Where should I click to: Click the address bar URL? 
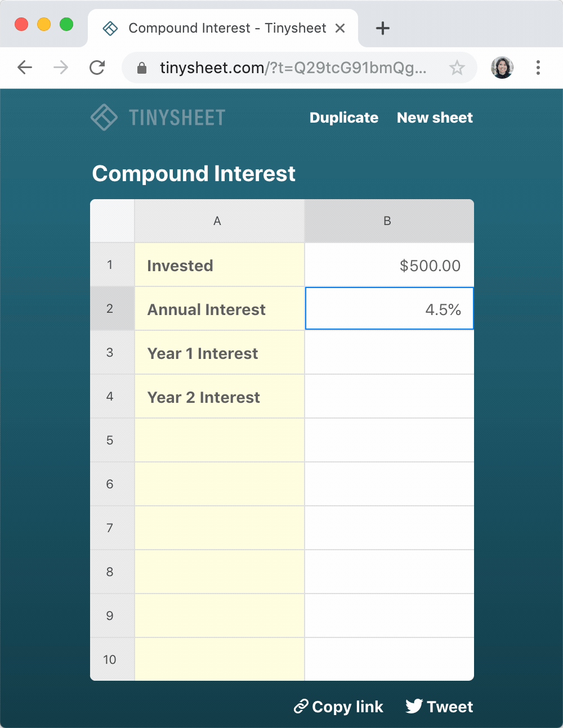(293, 68)
